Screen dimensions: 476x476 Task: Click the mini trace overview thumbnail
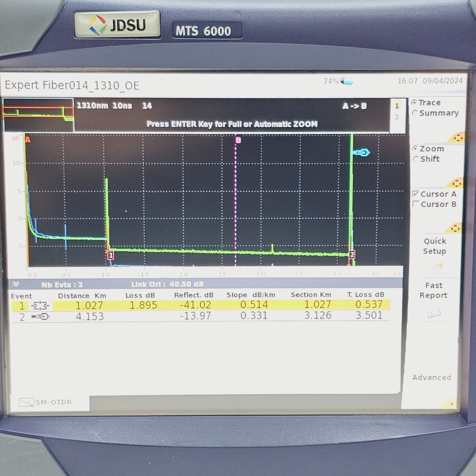(x=38, y=114)
